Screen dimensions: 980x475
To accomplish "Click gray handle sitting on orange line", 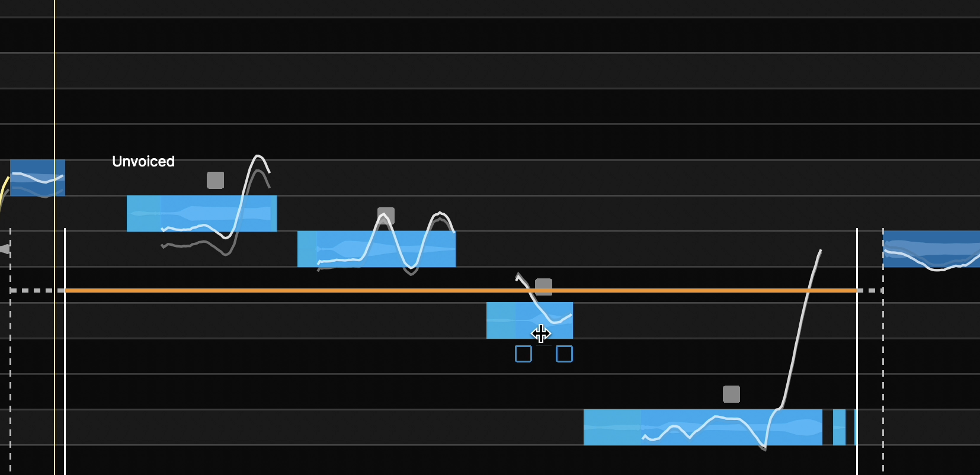I will coord(543,287).
